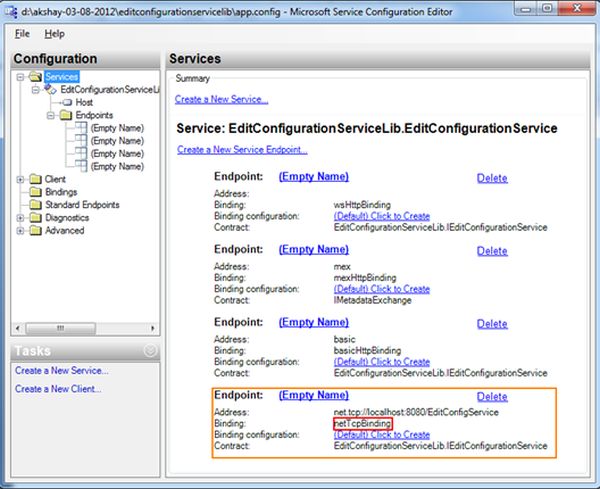Open the File menu
Viewport: 600px width, 489px height.
pos(22,34)
